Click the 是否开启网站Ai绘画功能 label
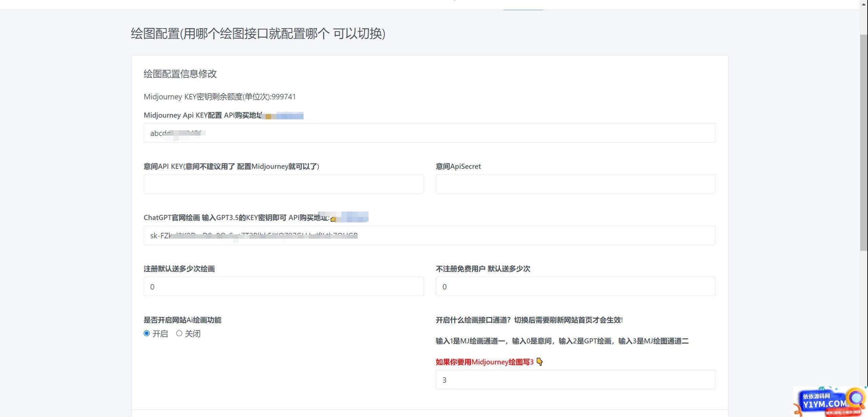The width and height of the screenshot is (868, 417). click(x=182, y=320)
